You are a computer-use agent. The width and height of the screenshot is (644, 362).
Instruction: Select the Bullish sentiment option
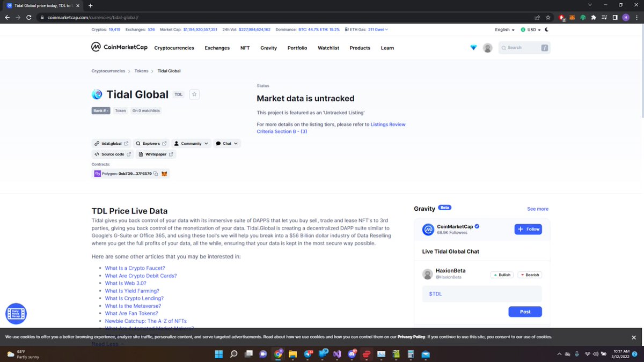pyautogui.click(x=501, y=275)
